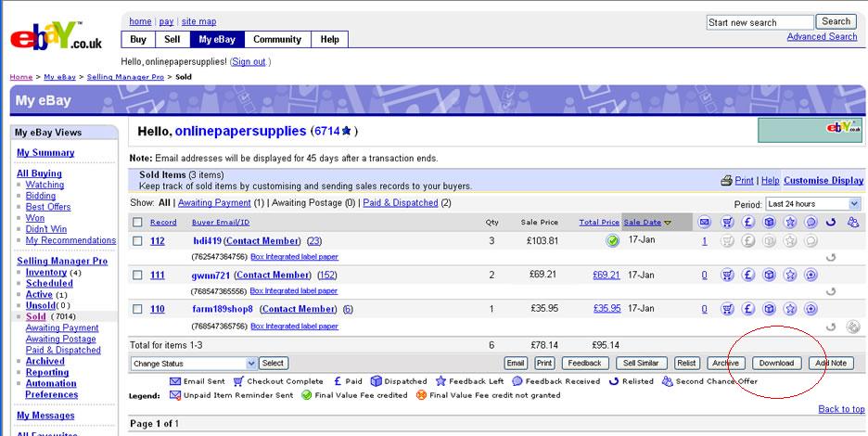
Task: Click feedback received icon for record 110
Action: [x=811, y=309]
